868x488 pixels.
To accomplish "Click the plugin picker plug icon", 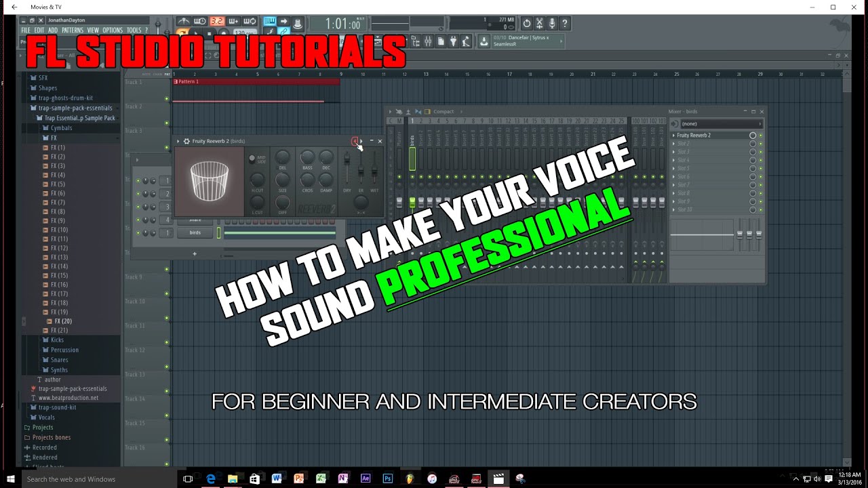I will point(454,41).
